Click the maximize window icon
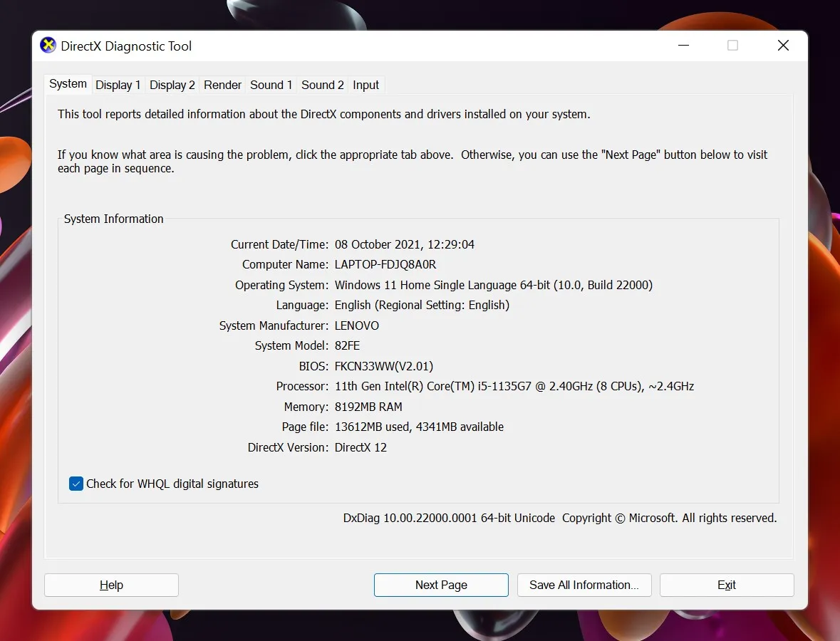Viewport: 840px width, 641px height. click(x=732, y=46)
